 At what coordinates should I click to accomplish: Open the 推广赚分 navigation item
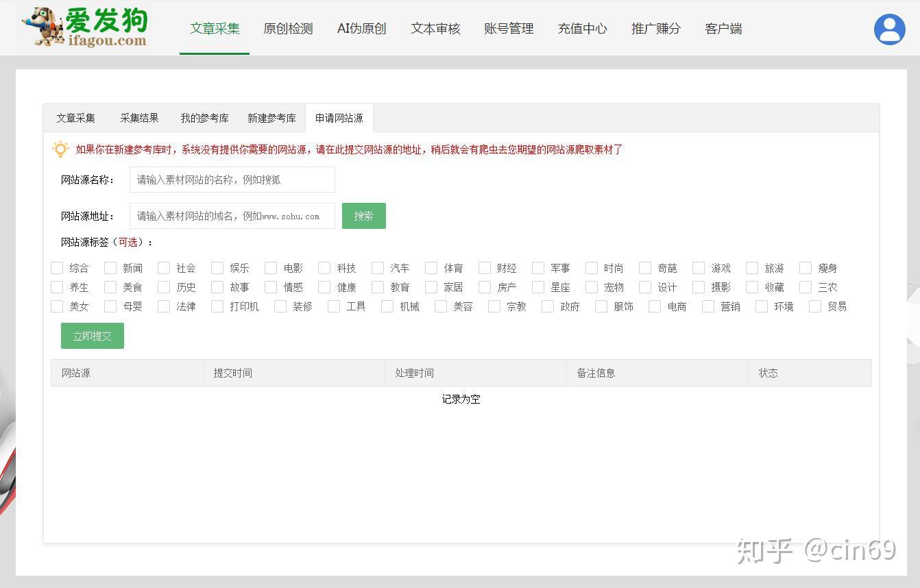pyautogui.click(x=656, y=29)
